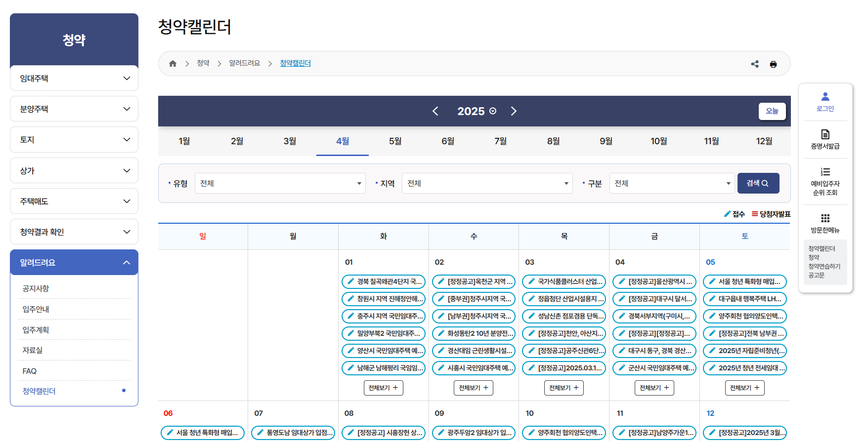Open year picker icon beside 2025
868x441 pixels.
493,111
